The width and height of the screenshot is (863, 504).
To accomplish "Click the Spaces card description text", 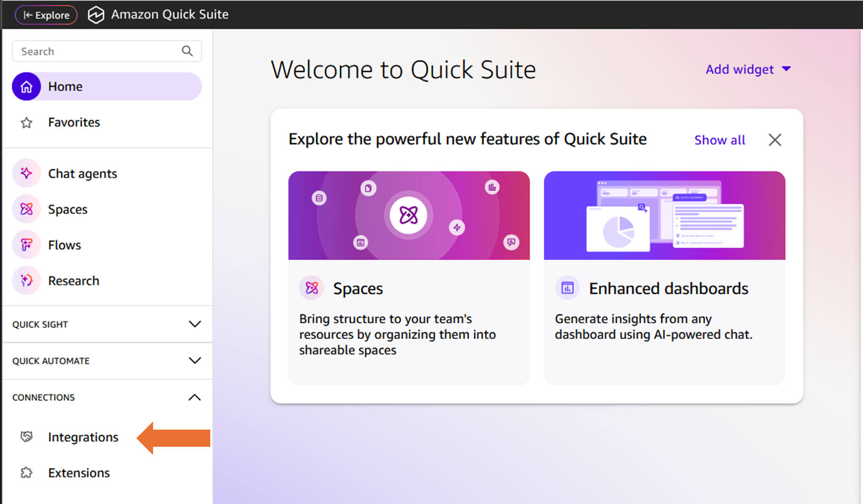I will tap(398, 334).
